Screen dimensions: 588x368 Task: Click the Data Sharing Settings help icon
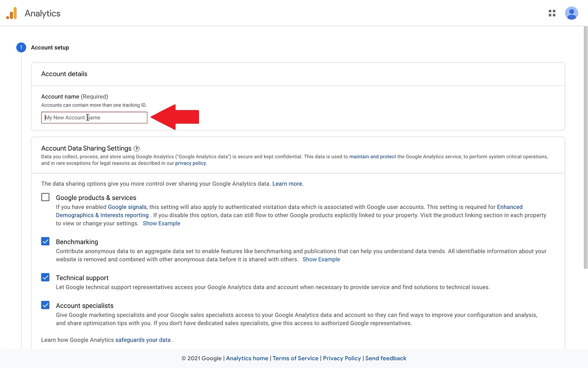(136, 149)
